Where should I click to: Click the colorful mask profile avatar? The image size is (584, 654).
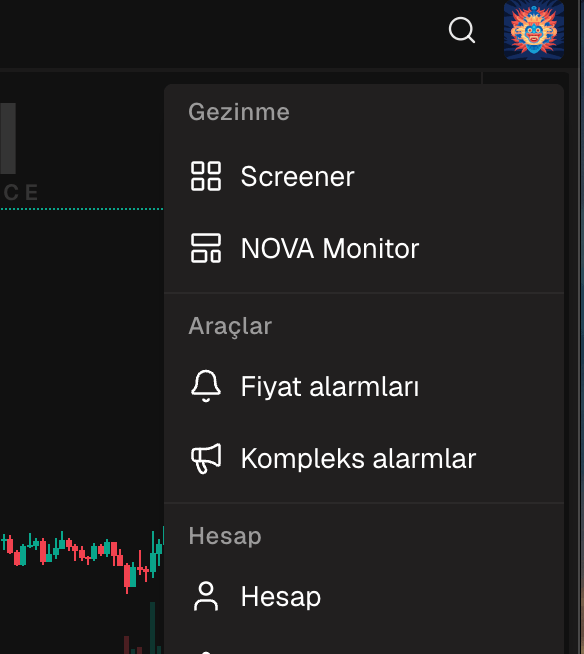(534, 30)
